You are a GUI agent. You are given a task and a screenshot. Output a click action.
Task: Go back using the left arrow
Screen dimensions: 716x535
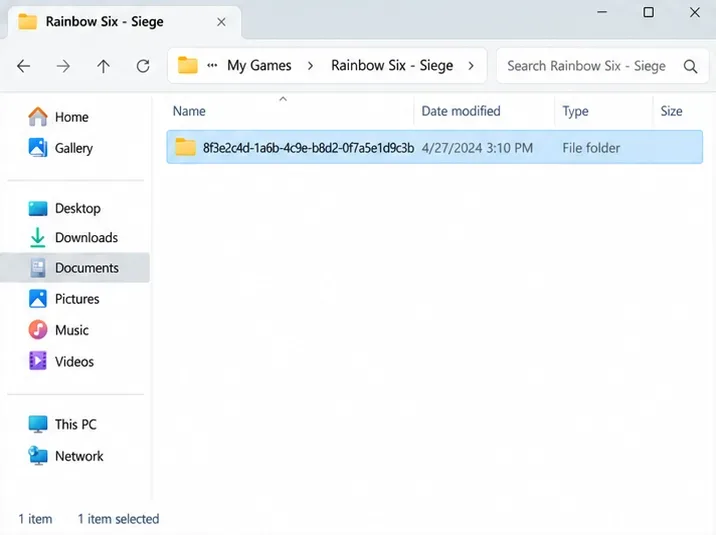[x=23, y=66]
